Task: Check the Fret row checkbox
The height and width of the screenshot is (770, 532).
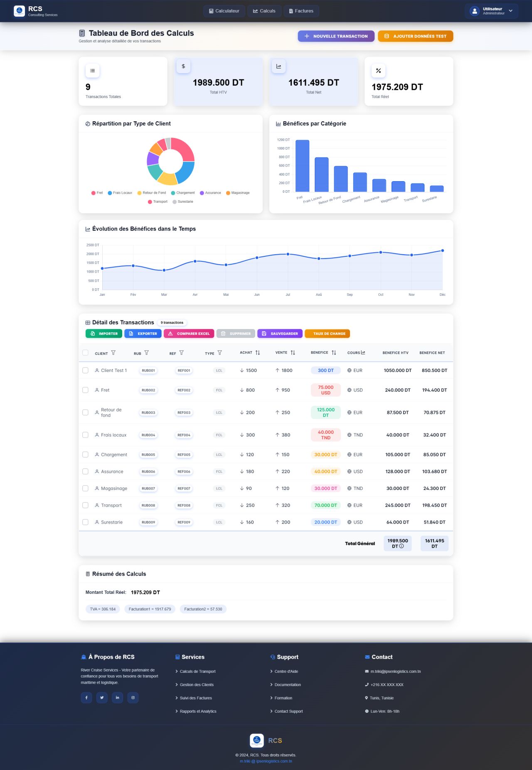Action: pyautogui.click(x=85, y=390)
